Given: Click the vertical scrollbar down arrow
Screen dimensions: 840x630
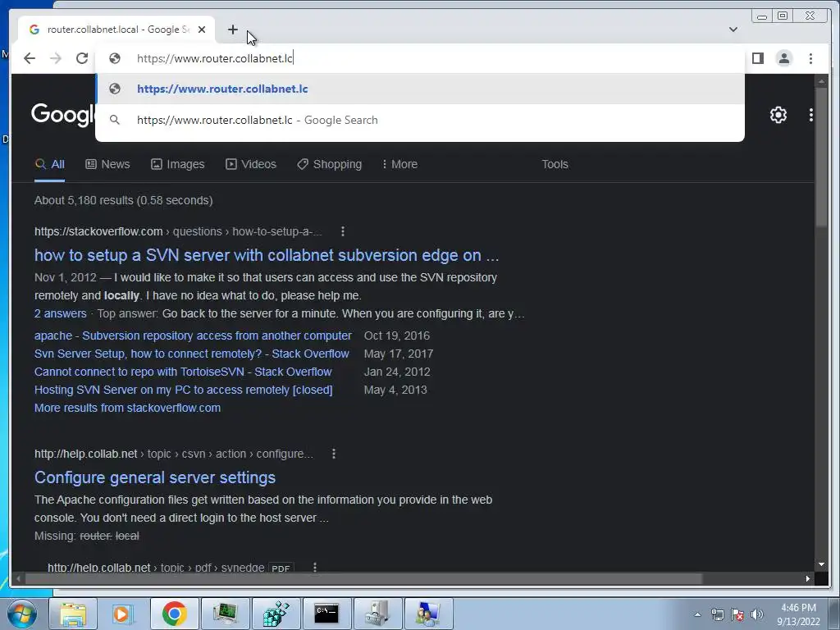Looking at the screenshot, I should (x=821, y=564).
